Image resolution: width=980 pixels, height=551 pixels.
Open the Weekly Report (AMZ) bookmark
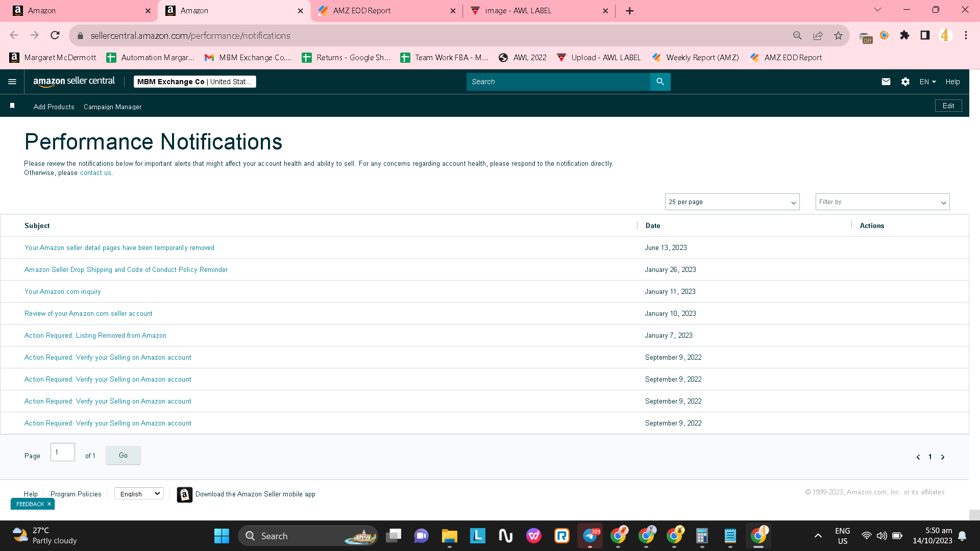pyautogui.click(x=695, y=58)
